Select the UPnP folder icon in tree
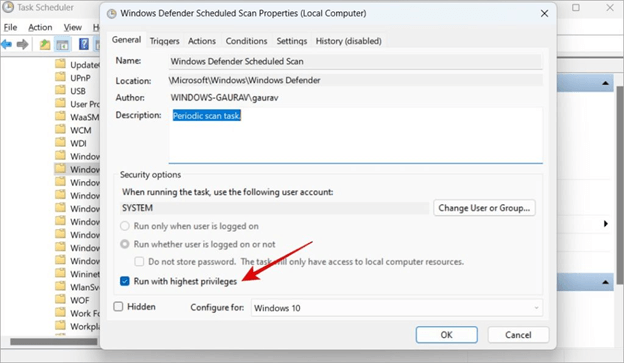This screenshot has height=363, width=624. tap(60, 77)
